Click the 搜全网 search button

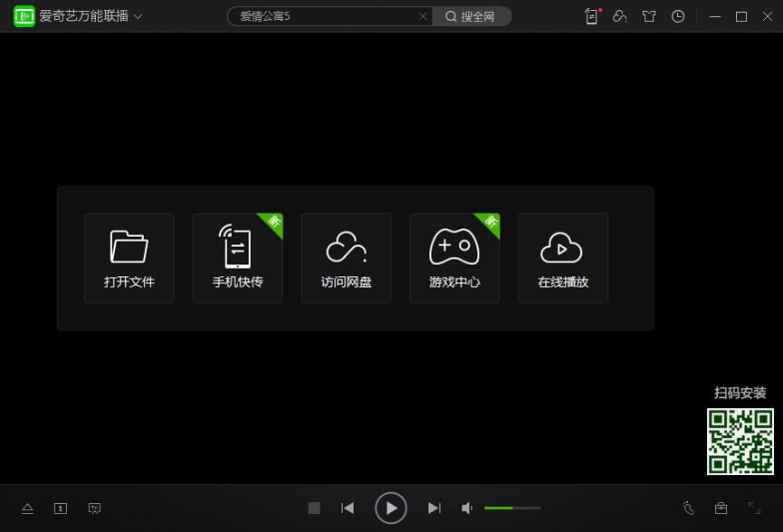click(471, 16)
